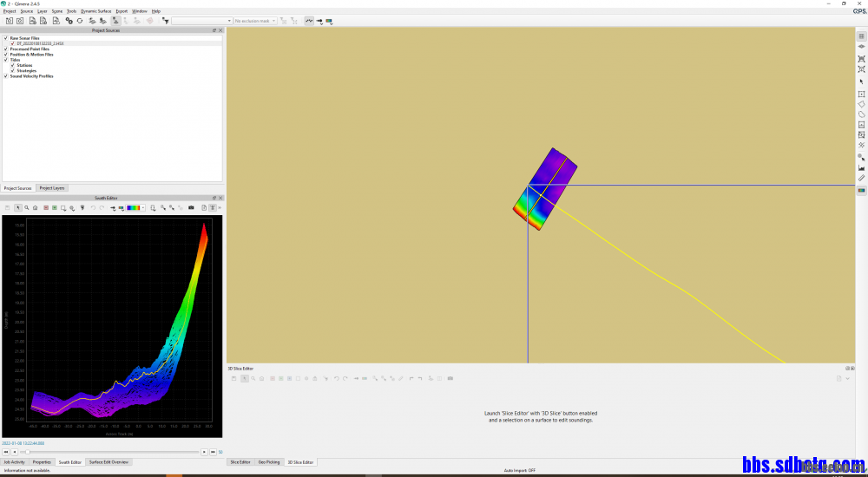This screenshot has width=868, height=477.
Task: Toggle the Tides checkbox
Action: click(x=5, y=60)
